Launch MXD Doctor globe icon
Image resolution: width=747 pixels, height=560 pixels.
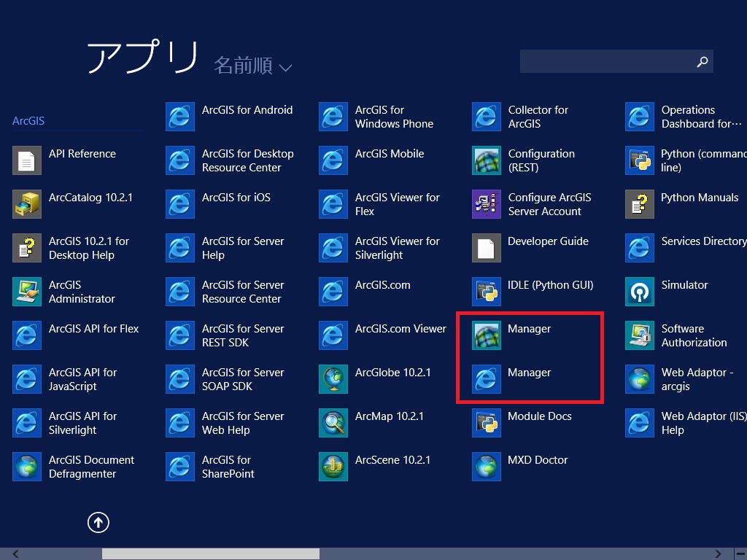[487, 467]
